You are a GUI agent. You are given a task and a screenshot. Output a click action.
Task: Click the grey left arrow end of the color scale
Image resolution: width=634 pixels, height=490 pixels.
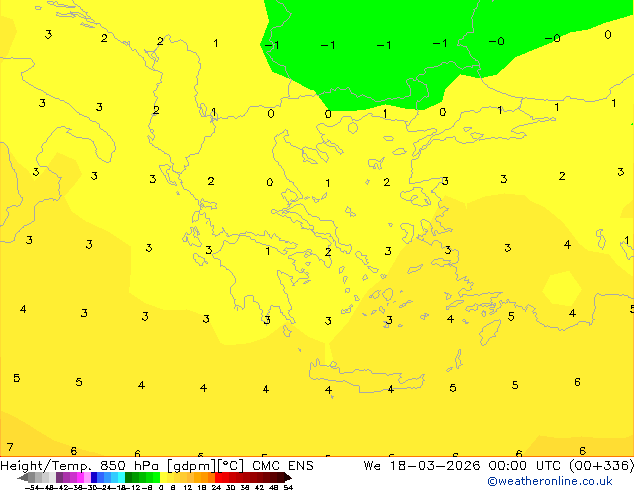(x=23, y=477)
